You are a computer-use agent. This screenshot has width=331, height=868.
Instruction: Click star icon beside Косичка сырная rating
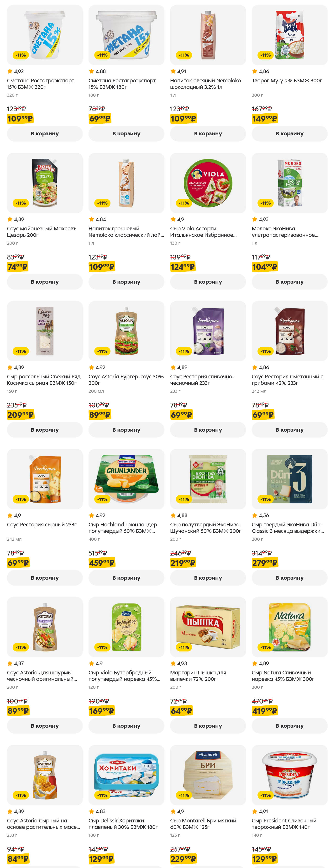(10, 367)
